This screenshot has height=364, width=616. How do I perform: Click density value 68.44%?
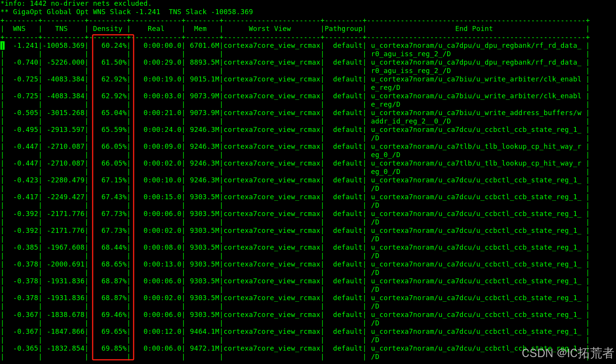(x=114, y=247)
